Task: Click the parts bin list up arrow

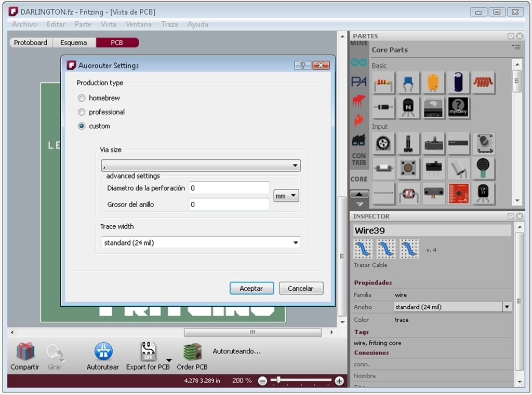Action: [x=360, y=194]
